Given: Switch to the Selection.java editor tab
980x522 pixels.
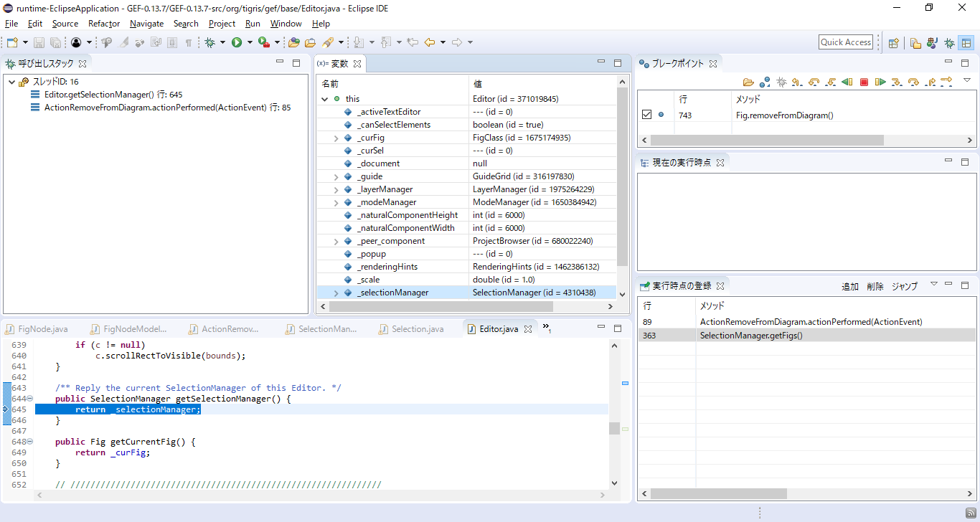Looking at the screenshot, I should (411, 329).
